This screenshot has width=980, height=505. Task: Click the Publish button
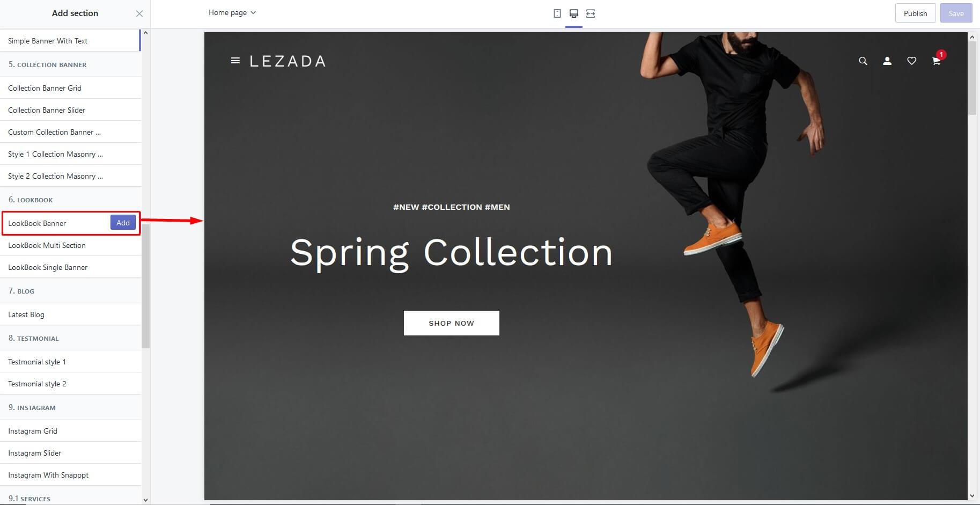click(x=915, y=13)
